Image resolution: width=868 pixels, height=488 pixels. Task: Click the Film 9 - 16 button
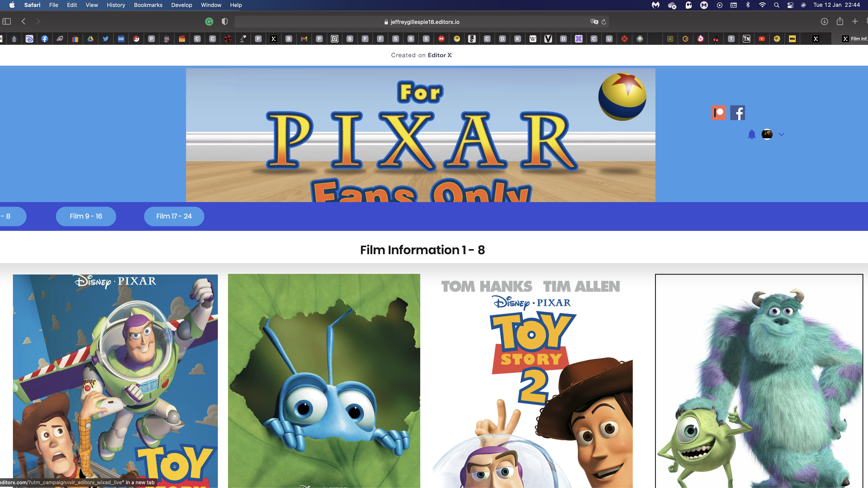[86, 216]
